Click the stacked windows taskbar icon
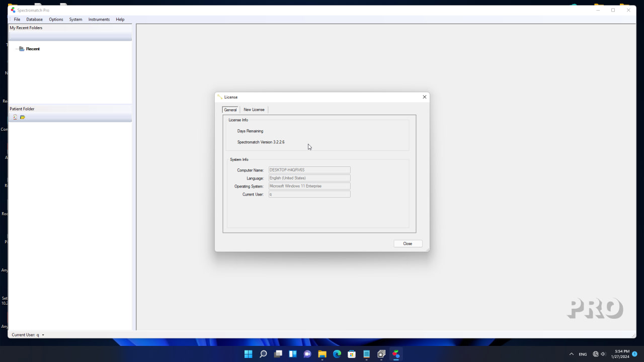 tap(381, 354)
